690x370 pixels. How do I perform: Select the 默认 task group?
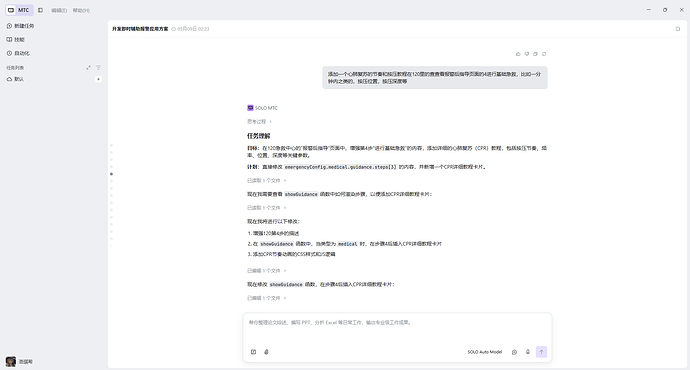click(15, 79)
